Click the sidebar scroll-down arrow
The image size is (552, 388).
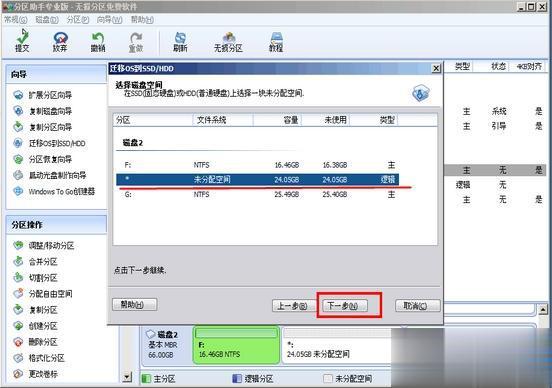click(127, 378)
